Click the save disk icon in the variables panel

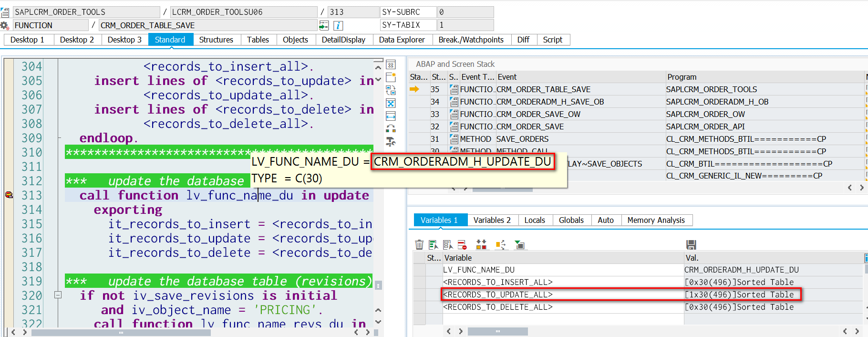tap(691, 245)
